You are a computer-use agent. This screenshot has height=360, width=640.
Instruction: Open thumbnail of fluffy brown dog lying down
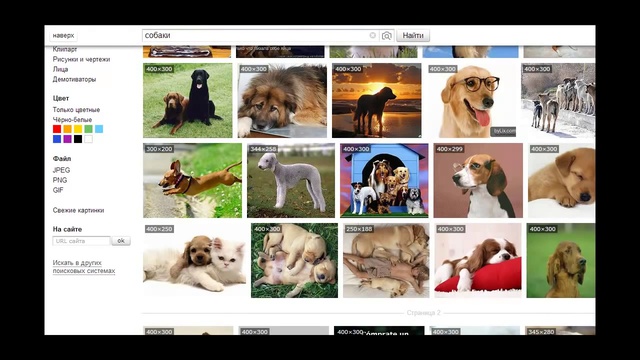[282, 100]
